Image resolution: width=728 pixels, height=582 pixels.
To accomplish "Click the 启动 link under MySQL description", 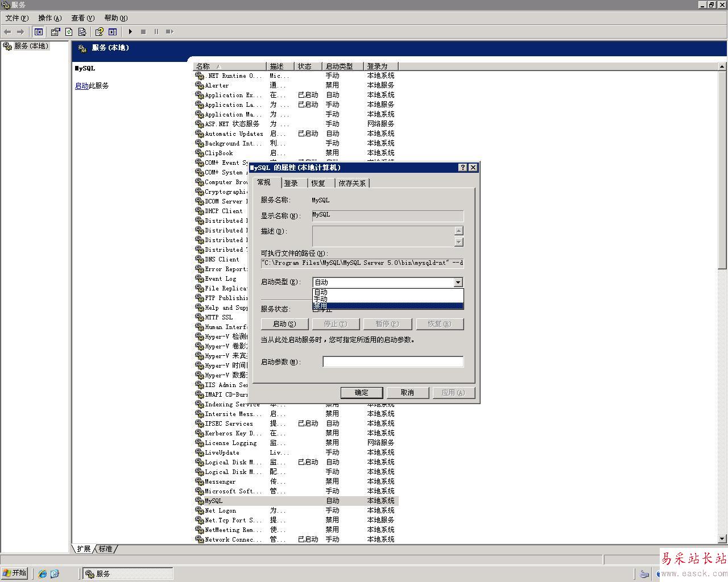I will [x=81, y=86].
